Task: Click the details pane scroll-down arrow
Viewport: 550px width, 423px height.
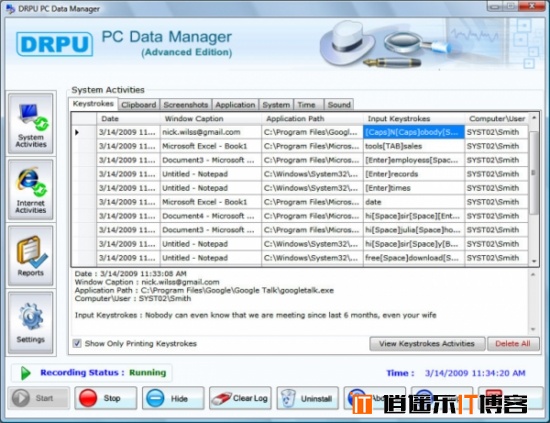Action: pos(533,329)
